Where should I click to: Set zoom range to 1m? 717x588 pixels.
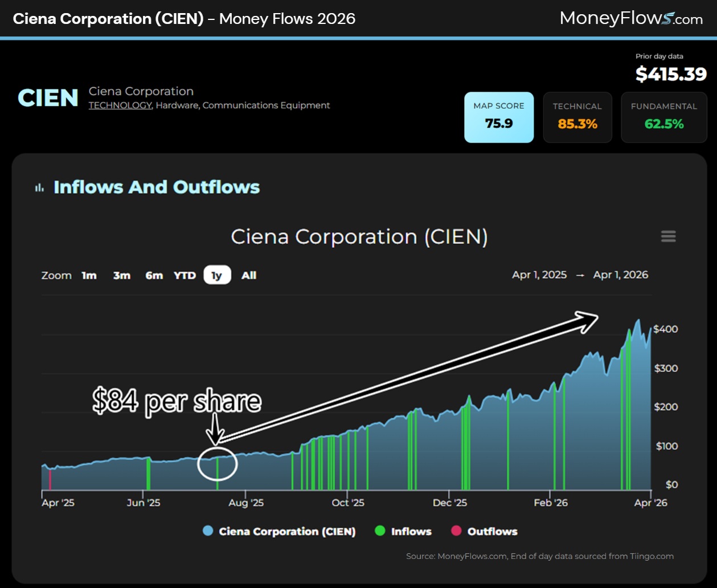click(89, 275)
